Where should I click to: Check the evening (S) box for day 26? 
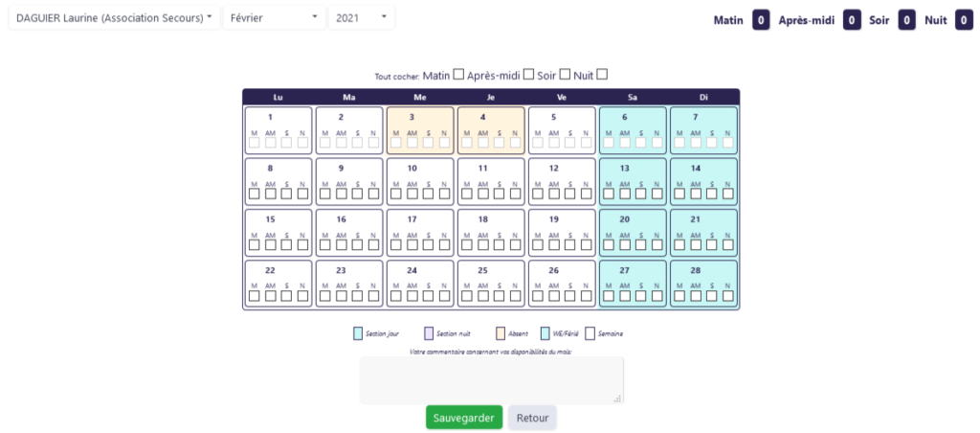(x=570, y=296)
